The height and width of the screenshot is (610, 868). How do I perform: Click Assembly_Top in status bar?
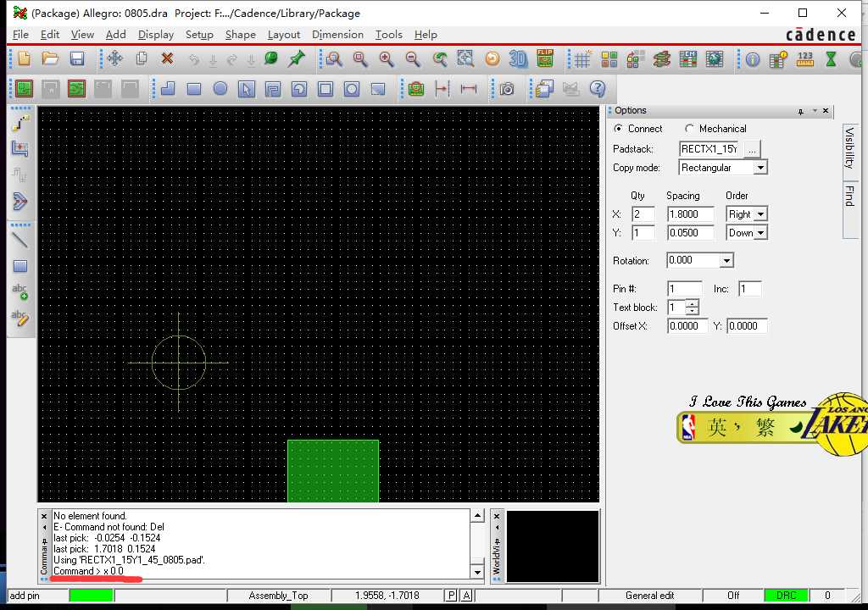coord(278,596)
